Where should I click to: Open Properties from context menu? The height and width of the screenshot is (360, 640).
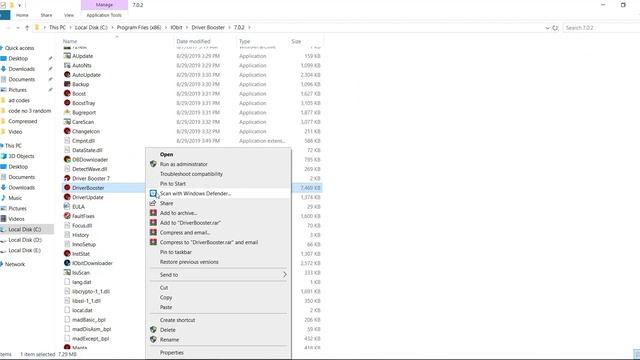(x=172, y=353)
